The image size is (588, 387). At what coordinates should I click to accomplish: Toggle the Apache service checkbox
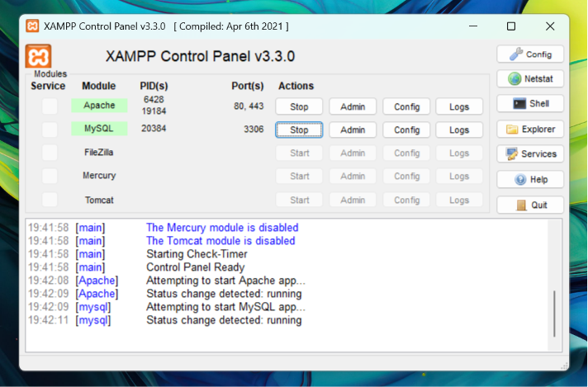tap(50, 106)
